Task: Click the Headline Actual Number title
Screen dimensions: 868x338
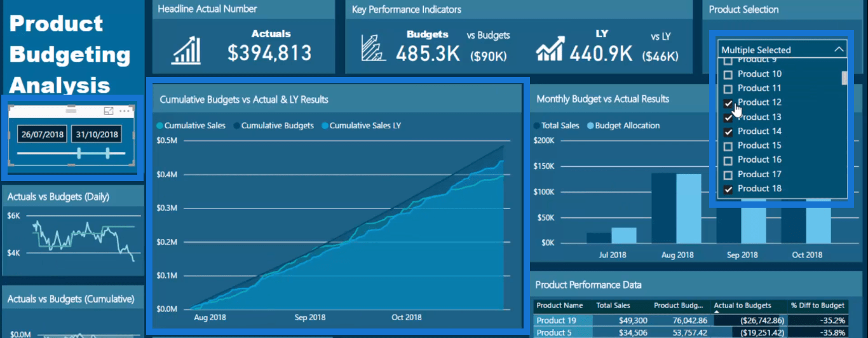Action: coord(207,9)
